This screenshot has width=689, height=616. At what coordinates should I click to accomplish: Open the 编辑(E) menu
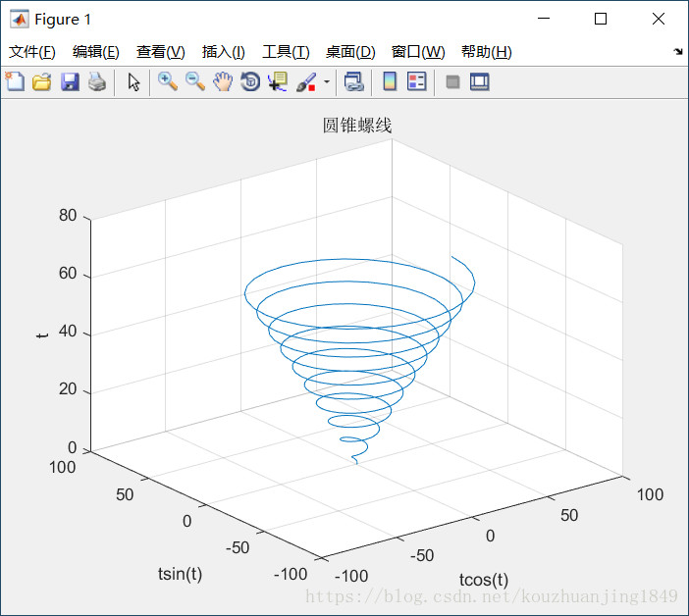tap(96, 52)
